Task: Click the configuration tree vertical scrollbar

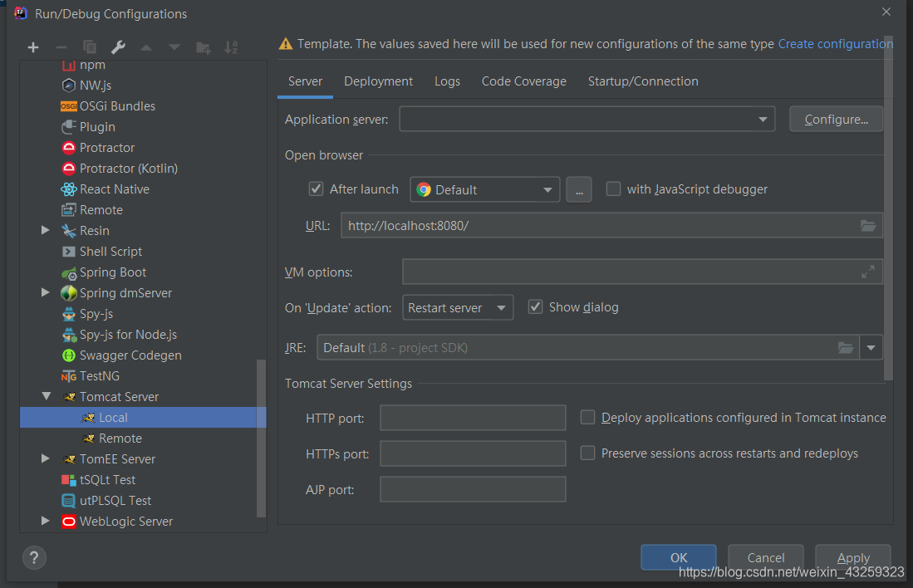Action: click(261, 439)
